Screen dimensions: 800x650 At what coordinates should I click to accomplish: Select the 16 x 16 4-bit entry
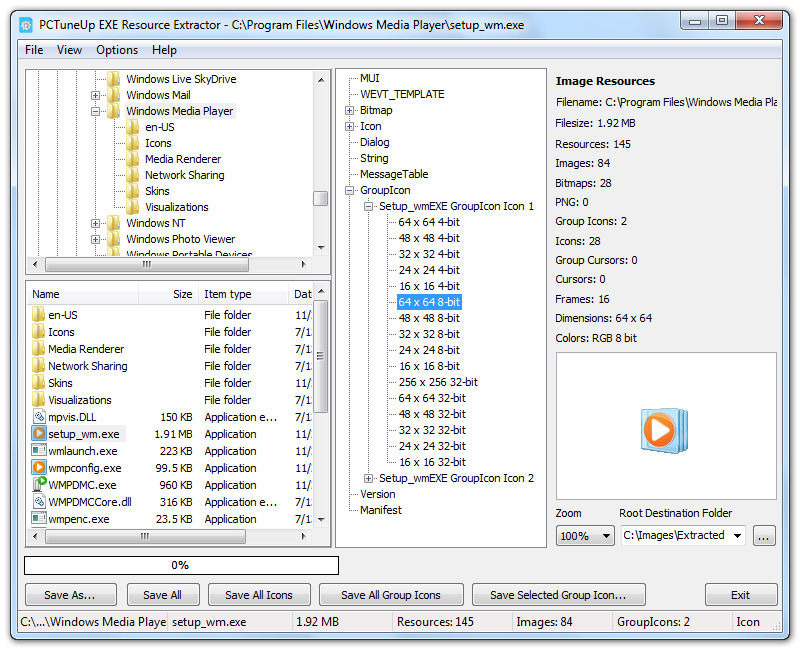(x=429, y=286)
